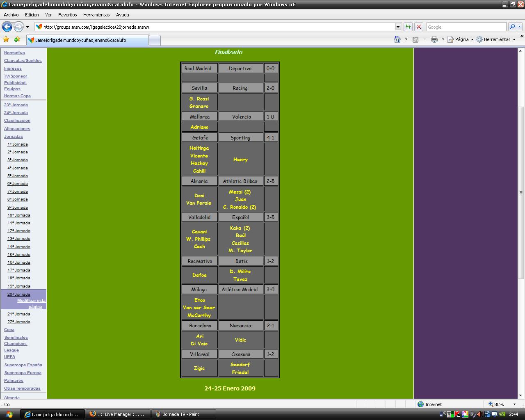
Task: Open the Ayuda menu
Action: [x=122, y=15]
